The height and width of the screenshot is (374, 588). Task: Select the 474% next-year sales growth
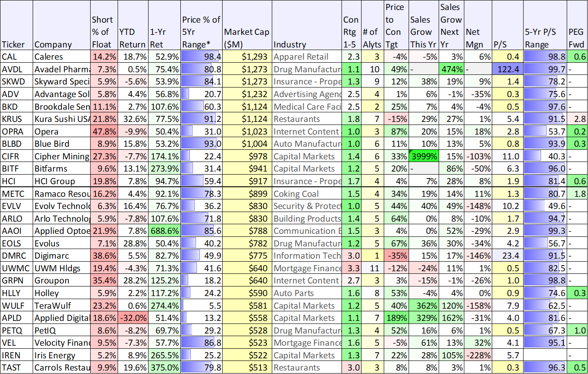point(451,69)
